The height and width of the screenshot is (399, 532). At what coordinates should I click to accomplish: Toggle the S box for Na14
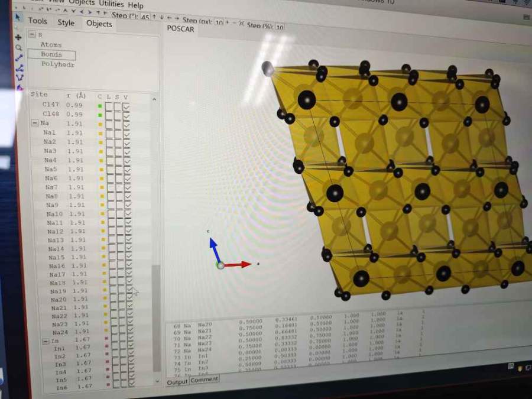tap(121, 249)
